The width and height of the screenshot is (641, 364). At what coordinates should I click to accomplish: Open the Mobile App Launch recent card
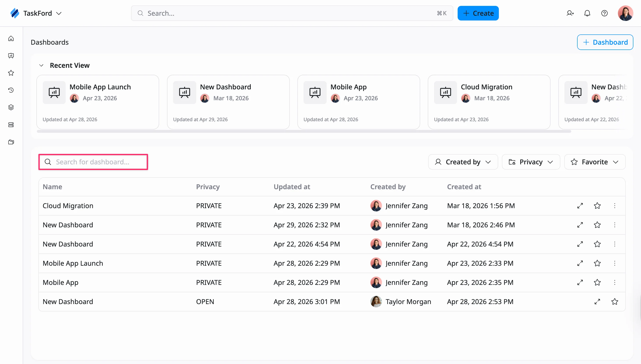click(x=98, y=102)
